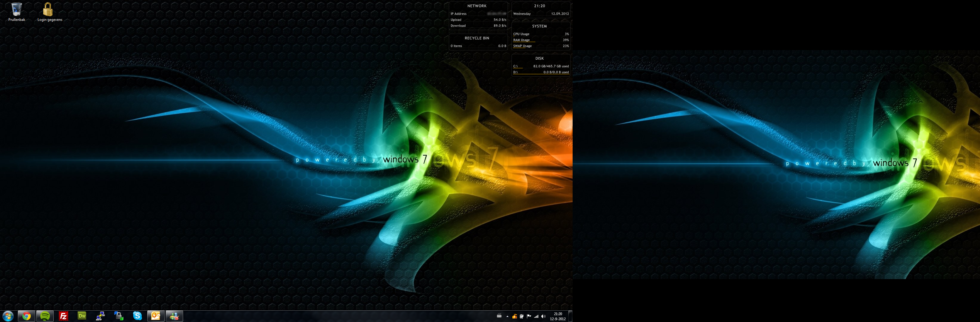Launch Skype from the taskbar

pos(137,316)
